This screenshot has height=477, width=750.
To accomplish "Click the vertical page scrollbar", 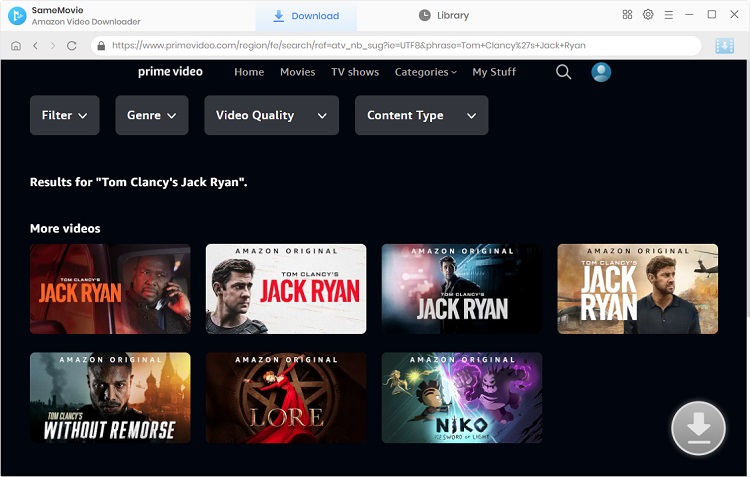I will click(x=748, y=189).
